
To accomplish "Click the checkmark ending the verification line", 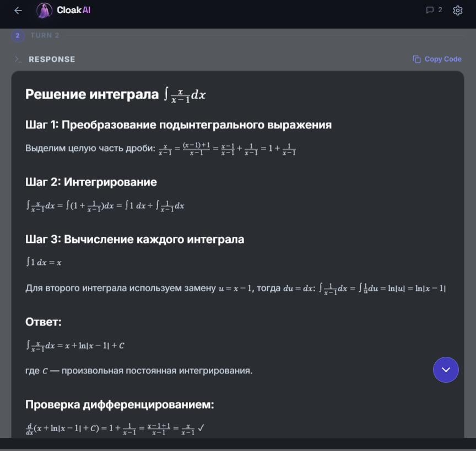I will click(x=201, y=428).
